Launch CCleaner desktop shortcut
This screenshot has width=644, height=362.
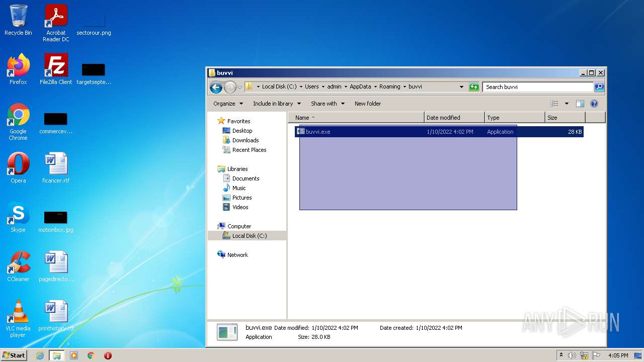click(18, 266)
